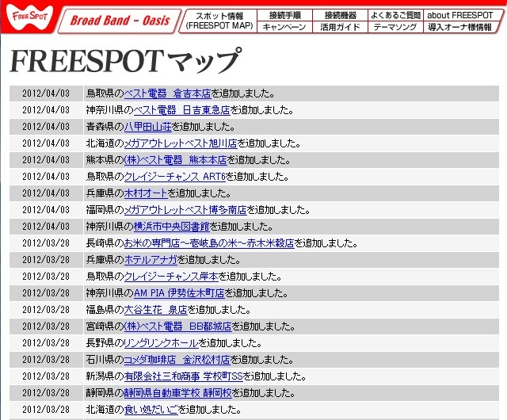Open link 食い処だいご
507x420 pixels.
[x=151, y=410]
